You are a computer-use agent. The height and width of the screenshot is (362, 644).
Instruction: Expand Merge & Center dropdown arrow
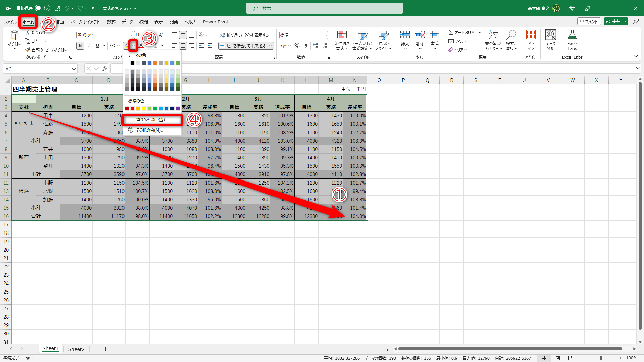click(x=270, y=46)
